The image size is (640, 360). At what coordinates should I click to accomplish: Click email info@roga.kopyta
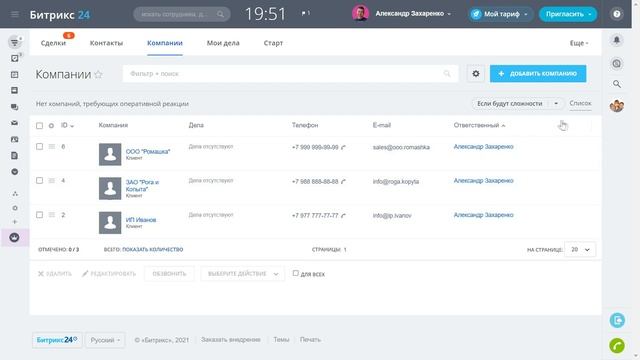point(396,182)
